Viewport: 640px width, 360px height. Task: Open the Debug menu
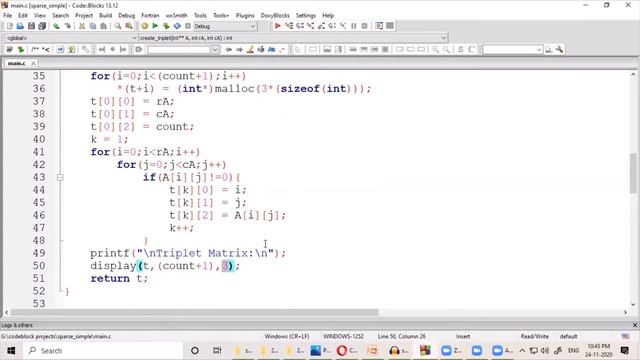(127, 16)
